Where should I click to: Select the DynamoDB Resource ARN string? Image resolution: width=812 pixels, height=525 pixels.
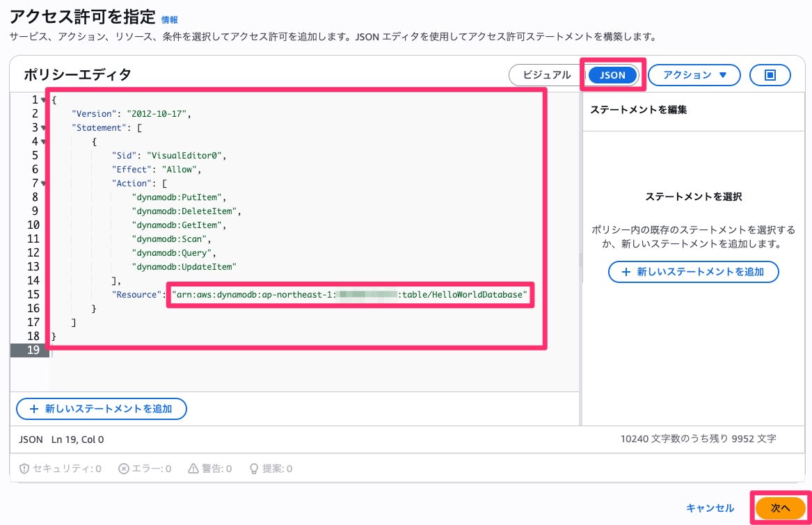coord(351,294)
